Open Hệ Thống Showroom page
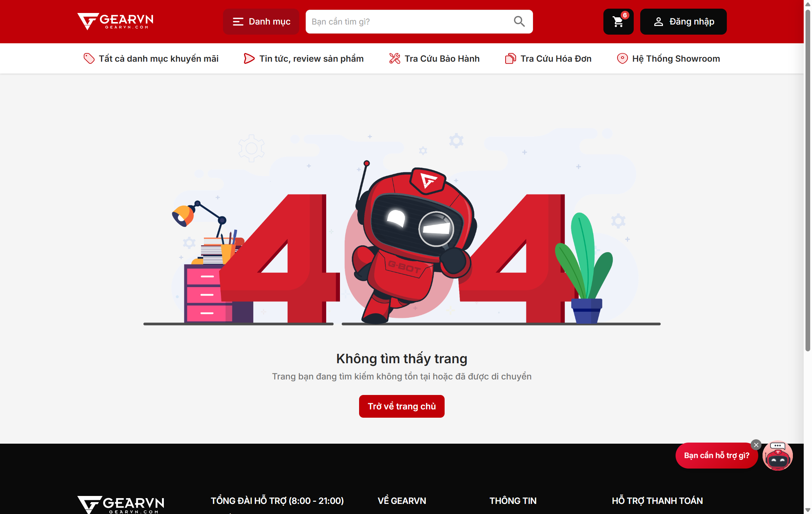 (x=668, y=58)
